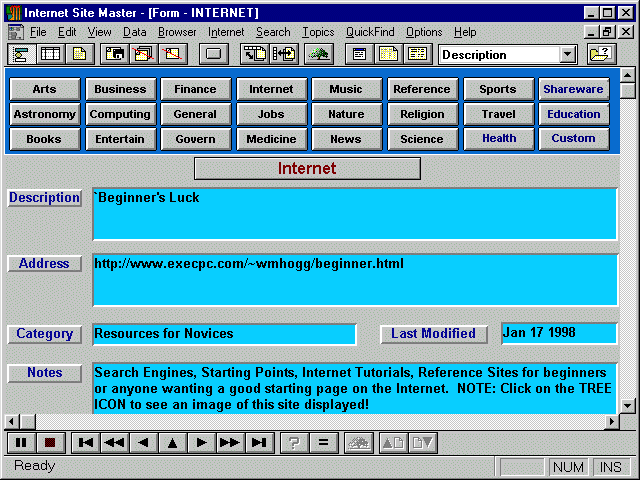The image size is (640, 480).
Task: Advance to next record arrow
Action: pyautogui.click(x=202, y=442)
